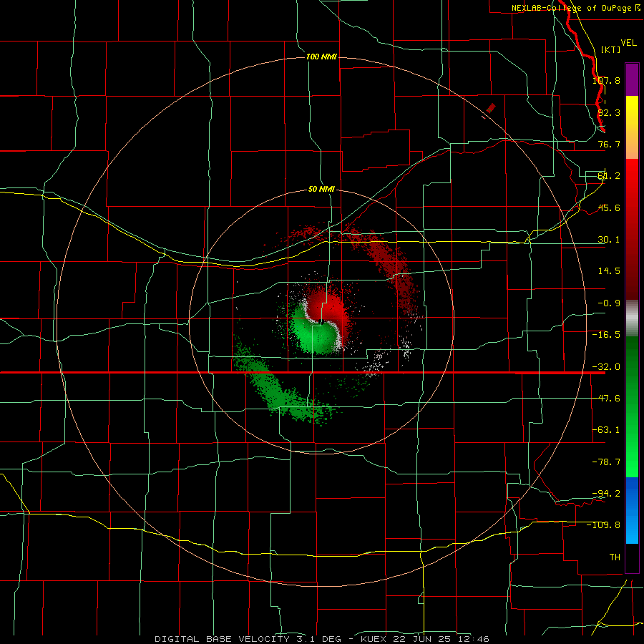
Task: Click the -16.5 velocity scale value
Action: click(x=606, y=335)
